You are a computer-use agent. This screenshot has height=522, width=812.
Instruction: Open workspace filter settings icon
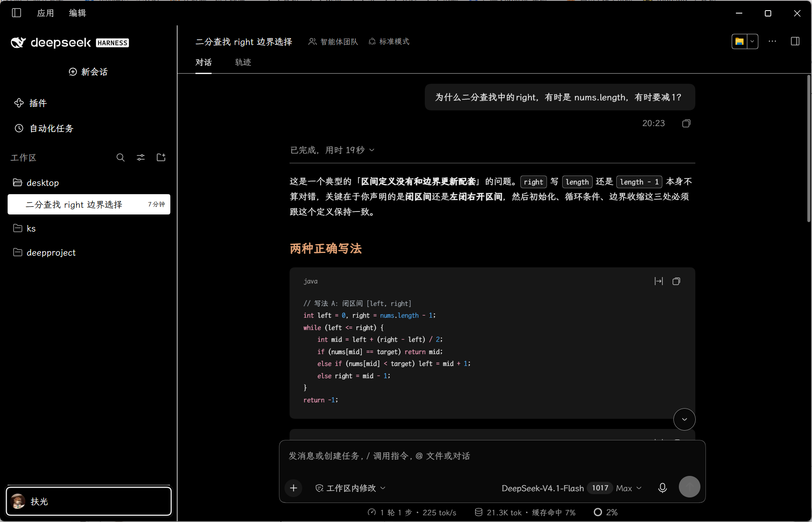coord(141,158)
